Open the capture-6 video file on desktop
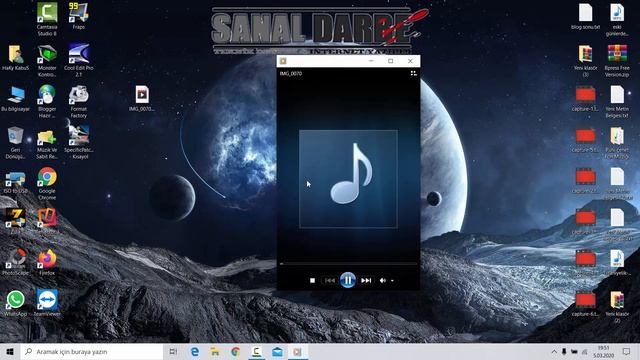The width and height of the screenshot is (640, 360). pyautogui.click(x=585, y=303)
